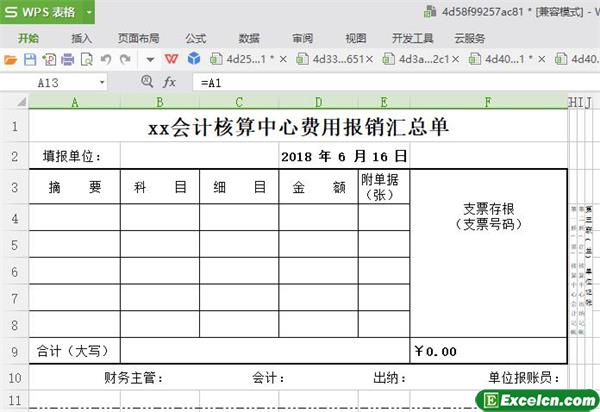Select column A header
600x412 pixels.
[75, 102]
